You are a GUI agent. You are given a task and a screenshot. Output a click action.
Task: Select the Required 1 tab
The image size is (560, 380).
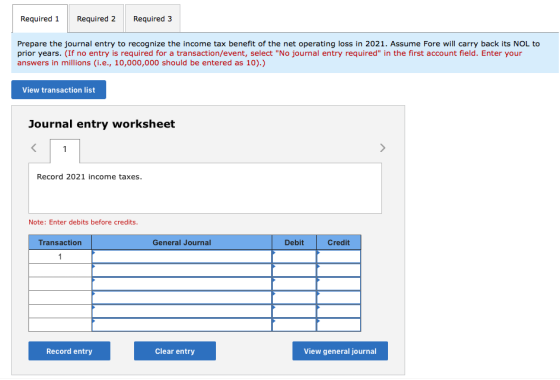(x=40, y=19)
